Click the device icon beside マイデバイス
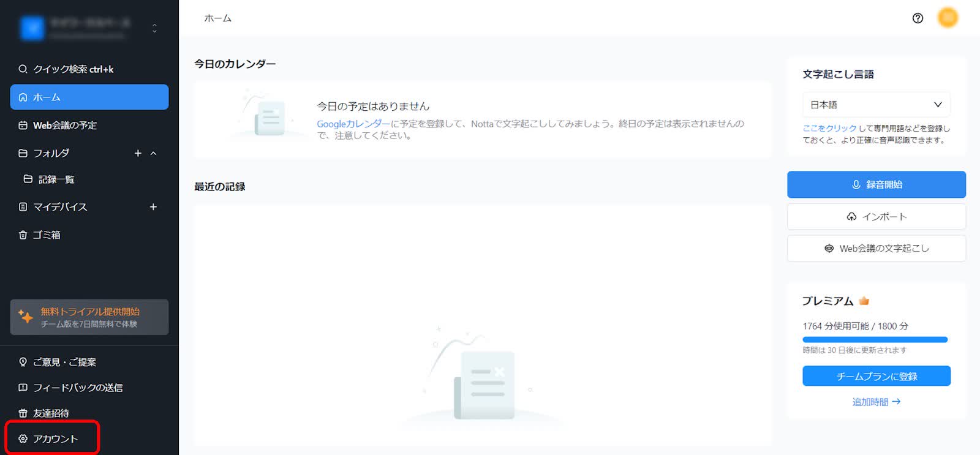This screenshot has height=455, width=980. [23, 207]
